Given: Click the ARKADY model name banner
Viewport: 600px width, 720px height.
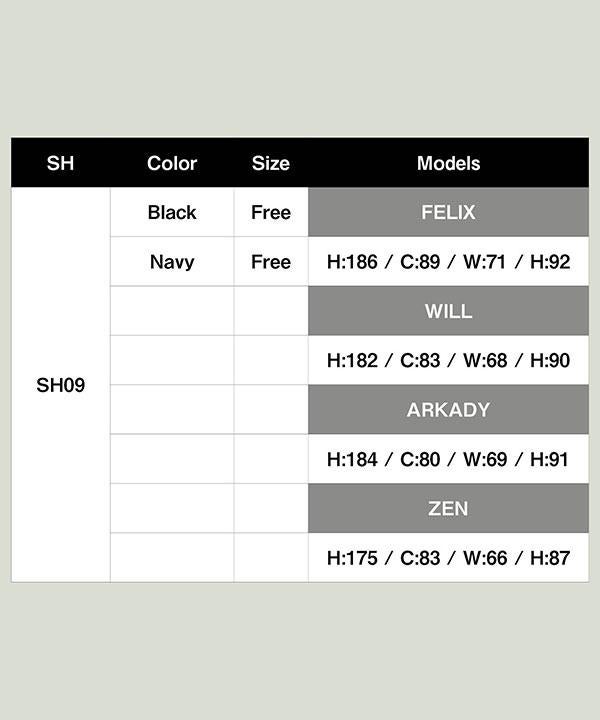Looking at the screenshot, I should point(449,410).
